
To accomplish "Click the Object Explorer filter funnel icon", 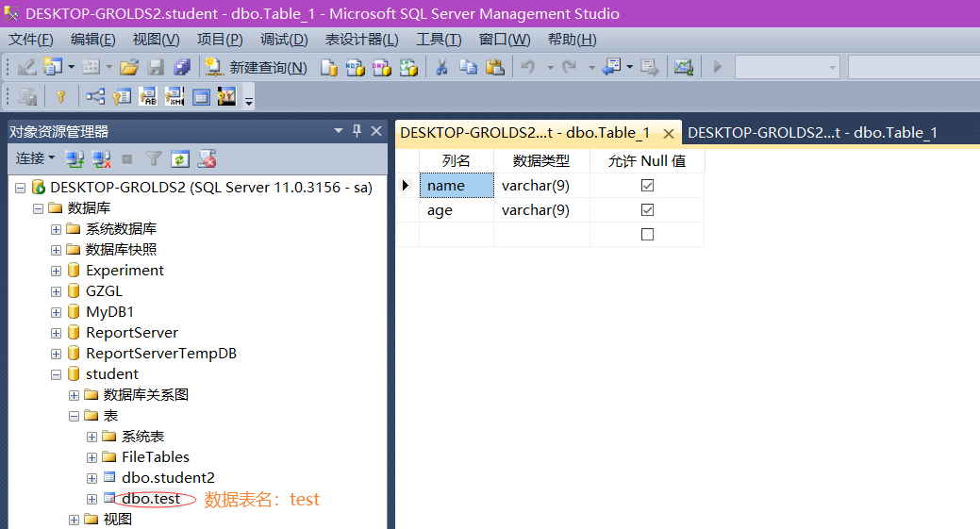I will click(154, 159).
